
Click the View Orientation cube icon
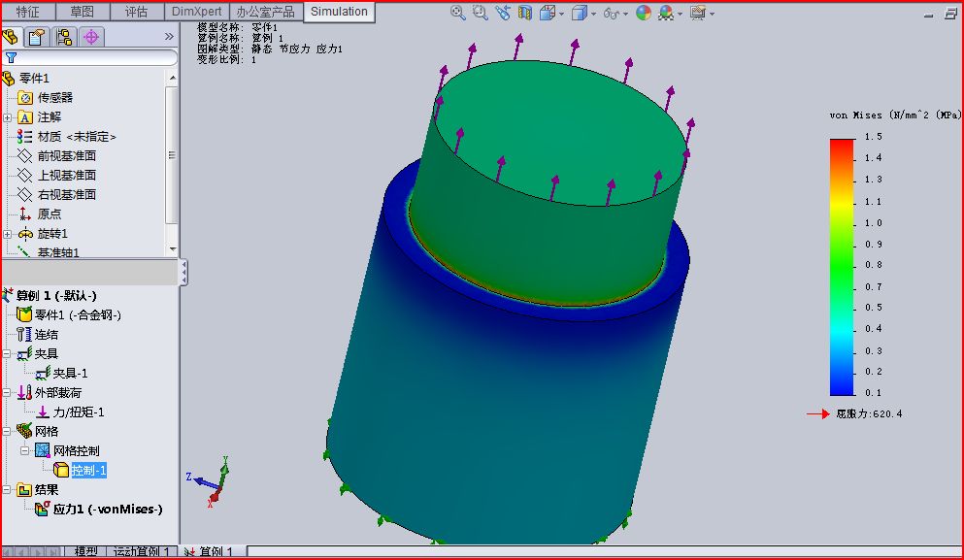(548, 13)
